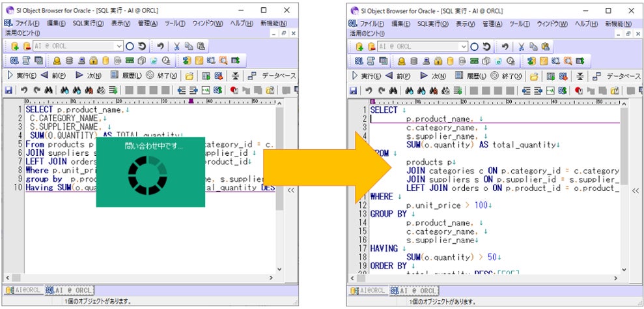Click the yellow question mark icon in left window

199,61
